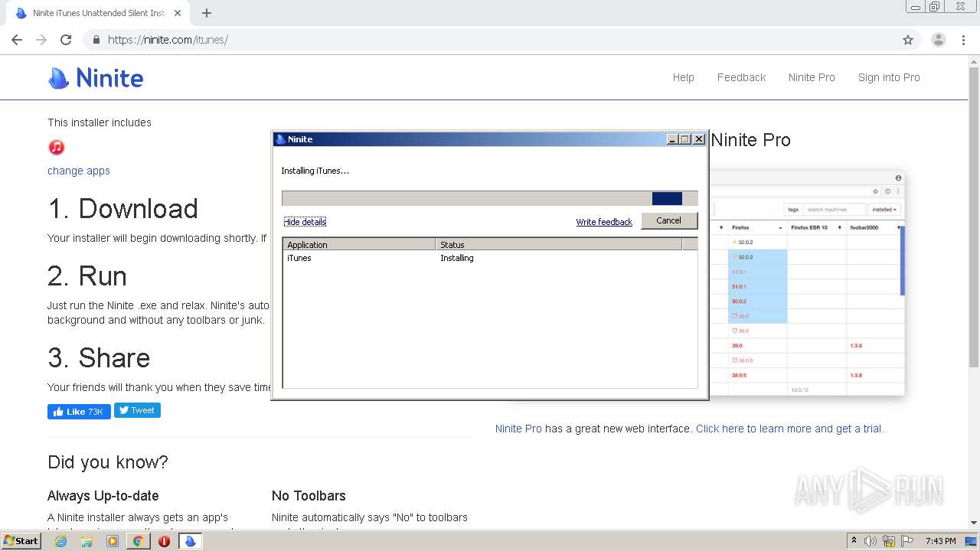Close the Ninite iTunes browser tab
The width and height of the screenshot is (980, 551).
pyautogui.click(x=178, y=13)
